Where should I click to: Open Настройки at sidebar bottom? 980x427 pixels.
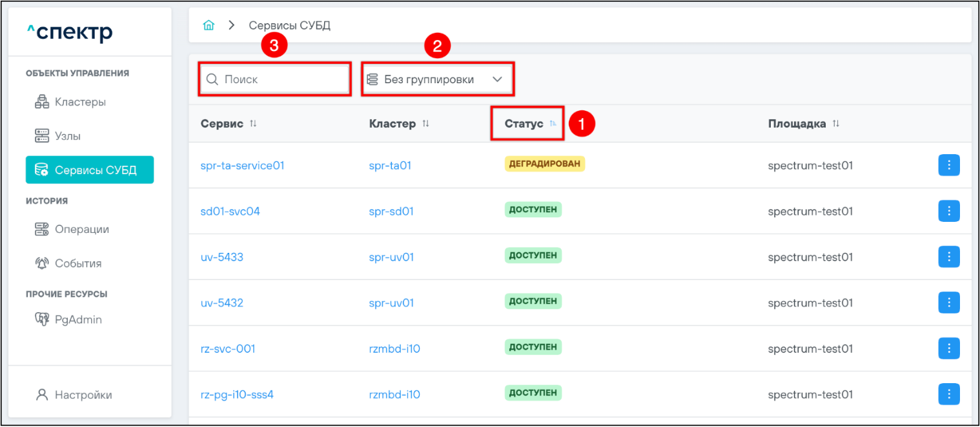pyautogui.click(x=83, y=395)
